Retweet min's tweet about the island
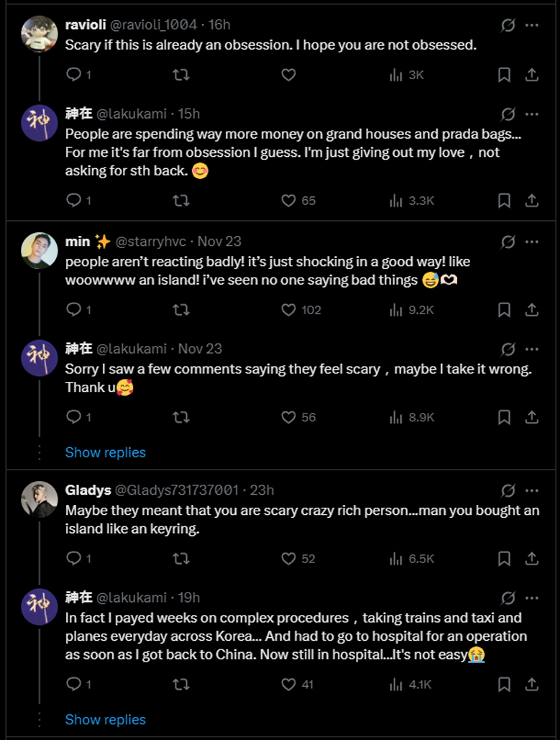Screen dimensions: 560x740 pos(181,310)
